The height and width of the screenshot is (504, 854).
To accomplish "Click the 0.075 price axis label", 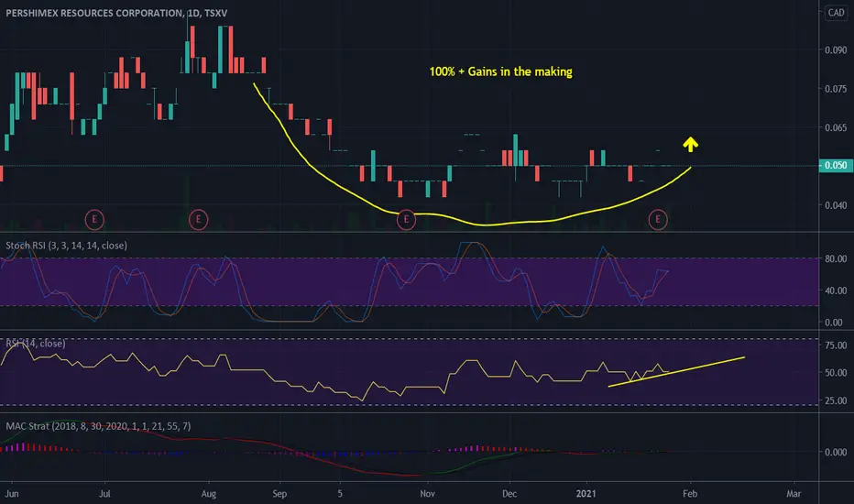I will 836,89.
